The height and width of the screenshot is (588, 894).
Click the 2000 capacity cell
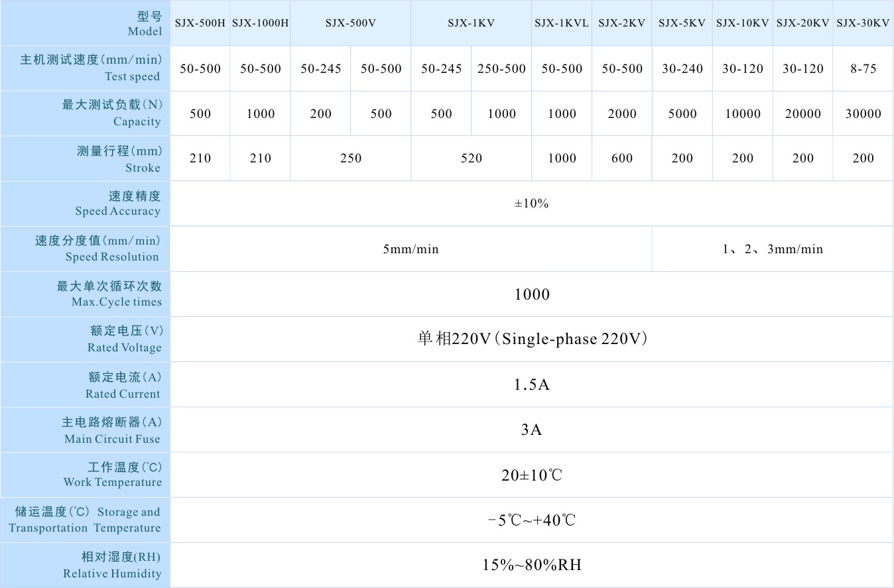pyautogui.click(x=622, y=114)
